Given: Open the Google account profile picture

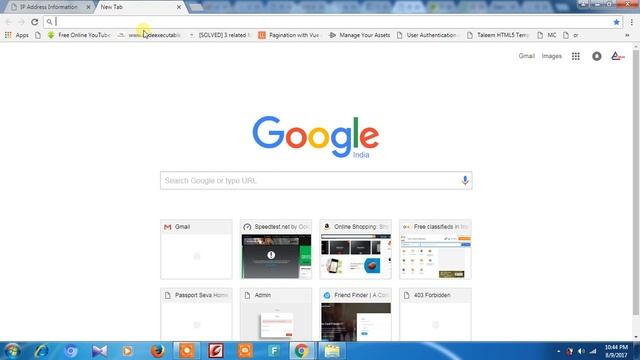Looking at the screenshot, I should 618,56.
